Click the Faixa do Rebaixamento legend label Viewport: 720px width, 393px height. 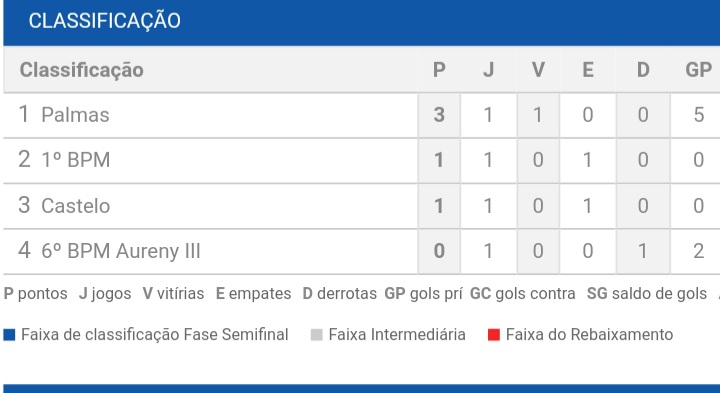tap(589, 335)
